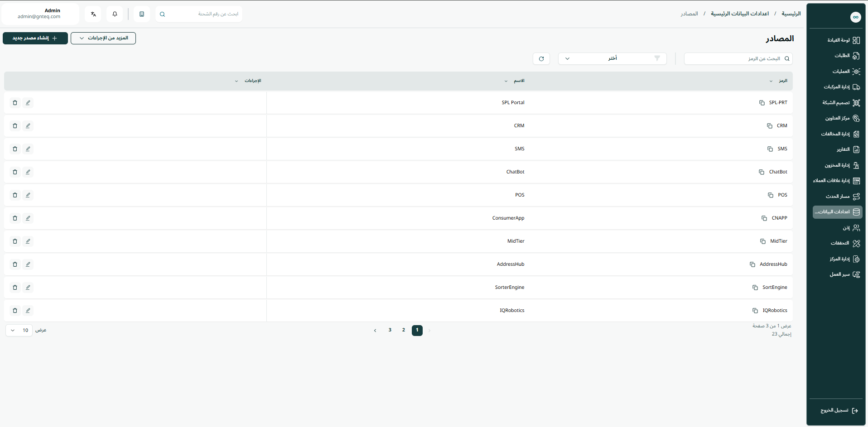Viewport: 868px width, 427px height.
Task: Edit the ChatBot source
Action: click(x=28, y=172)
